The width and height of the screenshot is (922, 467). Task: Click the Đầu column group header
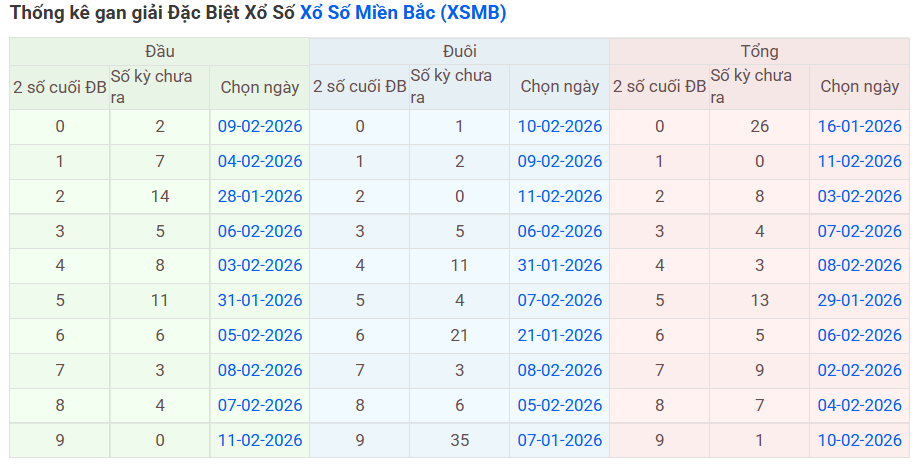pos(159,52)
